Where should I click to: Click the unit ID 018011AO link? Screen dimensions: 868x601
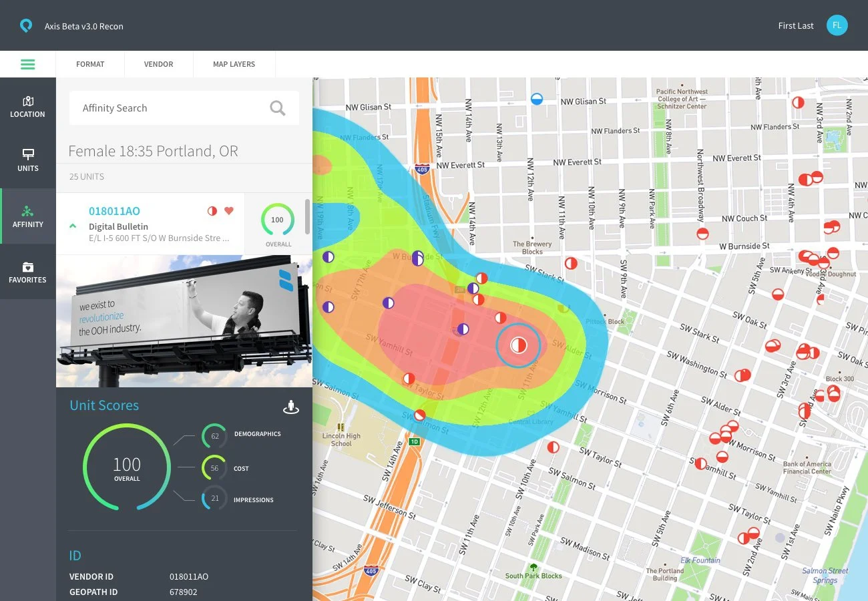(x=114, y=211)
